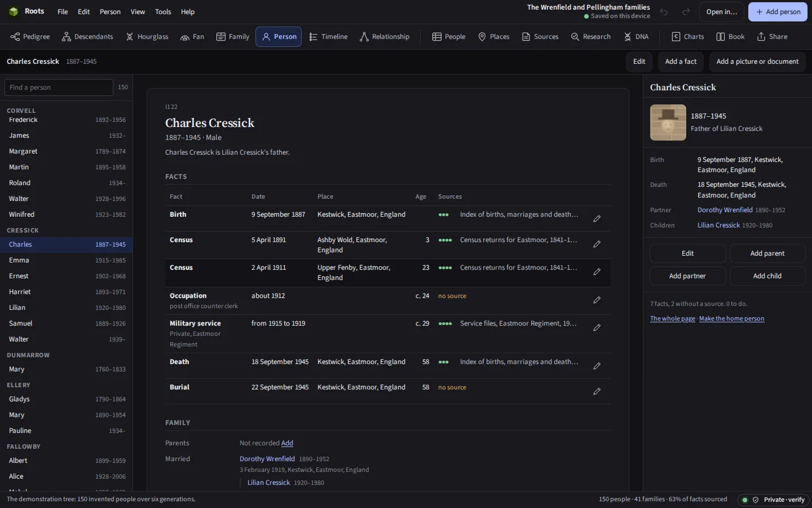812x508 pixels.
Task: Open Dorothy Wrenfield in the Family section
Action: coord(267,459)
